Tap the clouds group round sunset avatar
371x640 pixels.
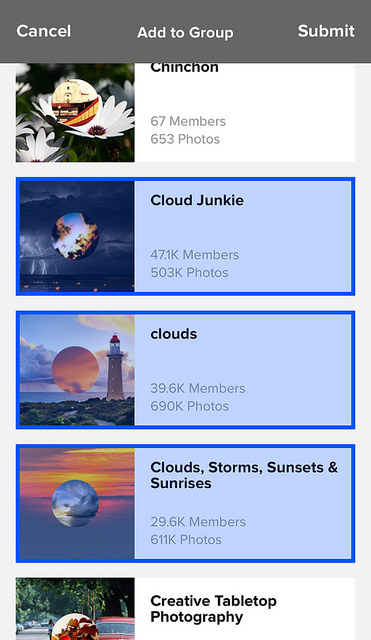pos(76,370)
